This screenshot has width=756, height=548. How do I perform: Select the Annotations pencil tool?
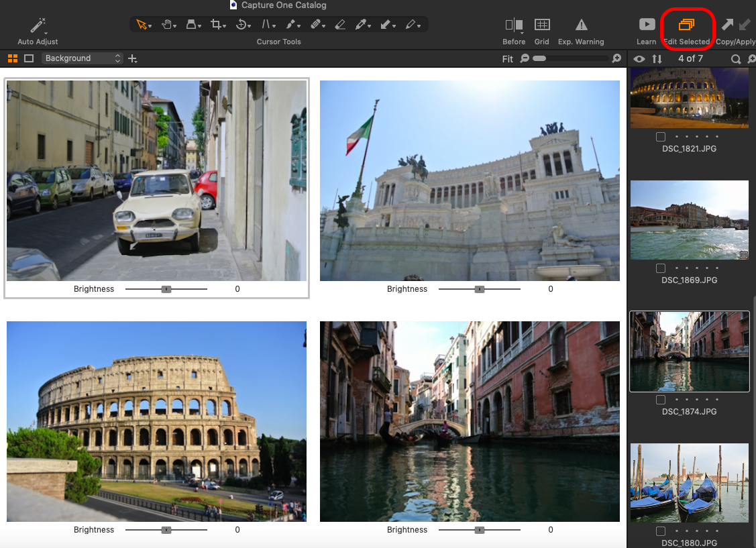click(410, 24)
